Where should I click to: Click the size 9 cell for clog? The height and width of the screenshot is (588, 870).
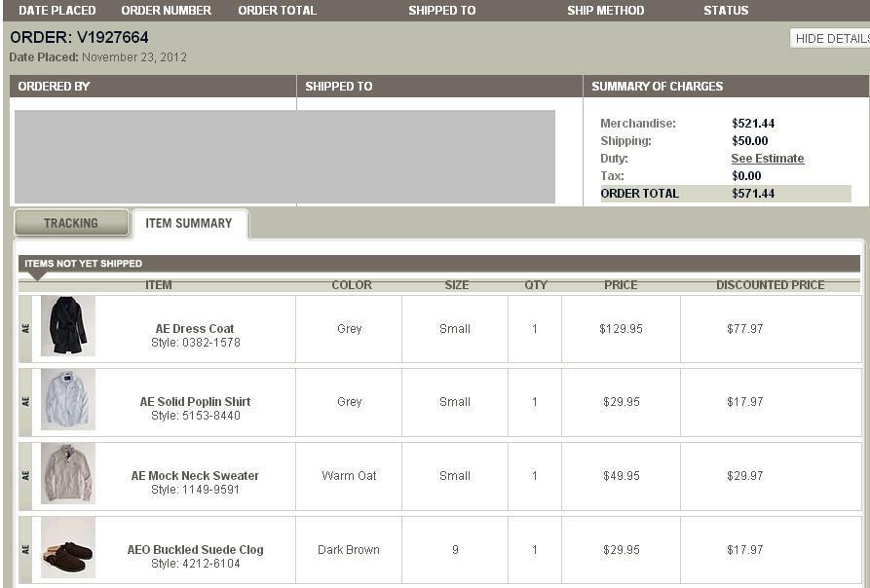click(x=455, y=550)
